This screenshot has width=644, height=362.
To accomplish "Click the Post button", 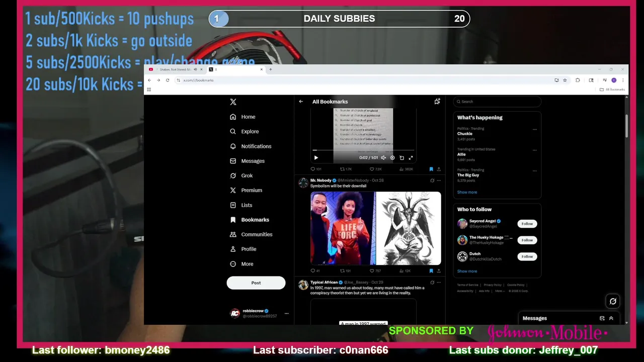I will coord(256,283).
